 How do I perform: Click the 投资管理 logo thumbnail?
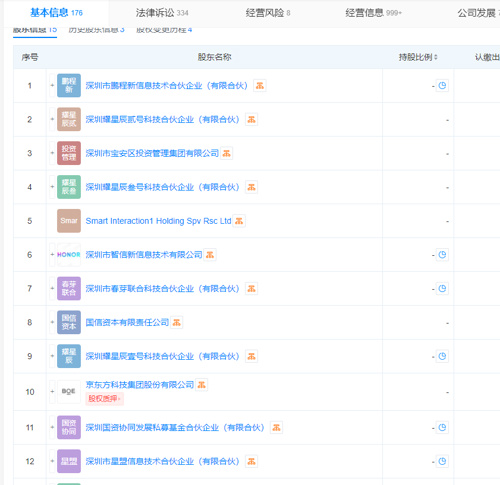[69, 153]
